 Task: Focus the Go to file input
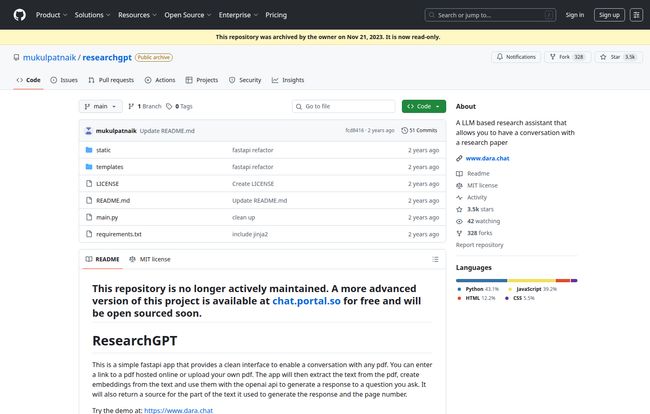[x=344, y=107]
